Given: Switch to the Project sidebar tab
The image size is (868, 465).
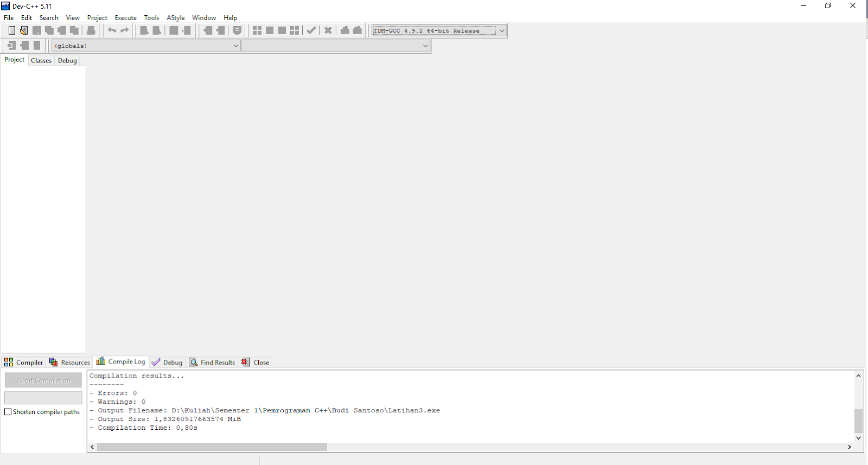Looking at the screenshot, I should (14, 60).
